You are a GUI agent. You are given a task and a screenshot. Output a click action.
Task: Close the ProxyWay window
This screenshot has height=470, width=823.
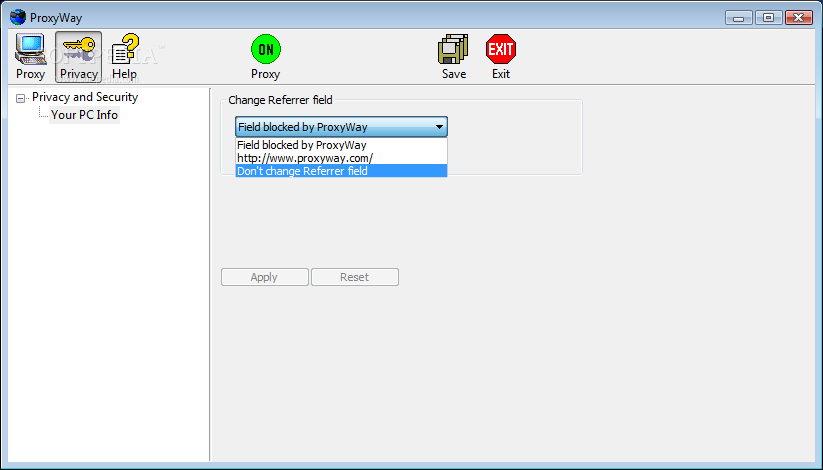[x=799, y=18]
